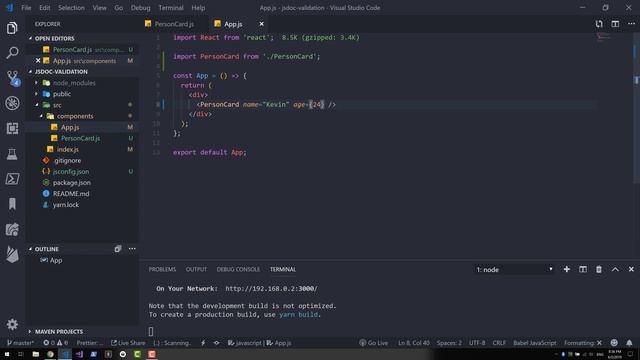
Task: Create a new terminal with plus icon
Action: point(567,269)
